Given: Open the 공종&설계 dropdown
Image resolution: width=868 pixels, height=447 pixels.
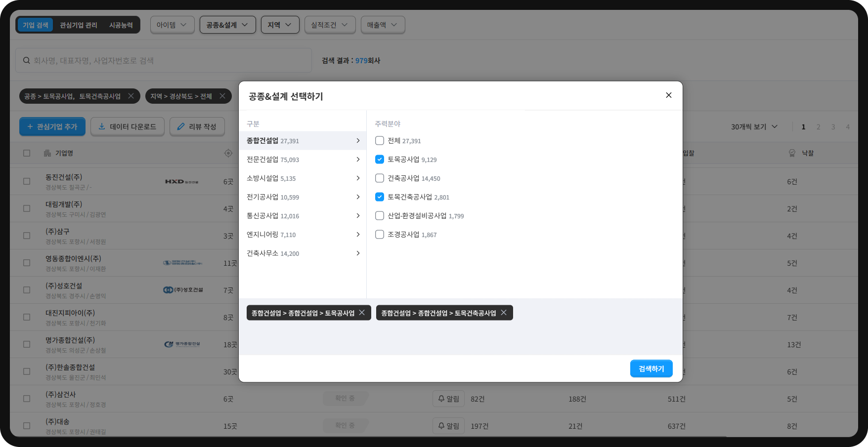Looking at the screenshot, I should (227, 25).
